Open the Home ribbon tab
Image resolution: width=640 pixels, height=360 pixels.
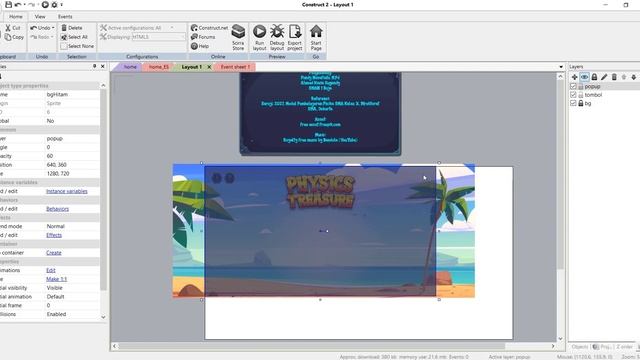16,17
